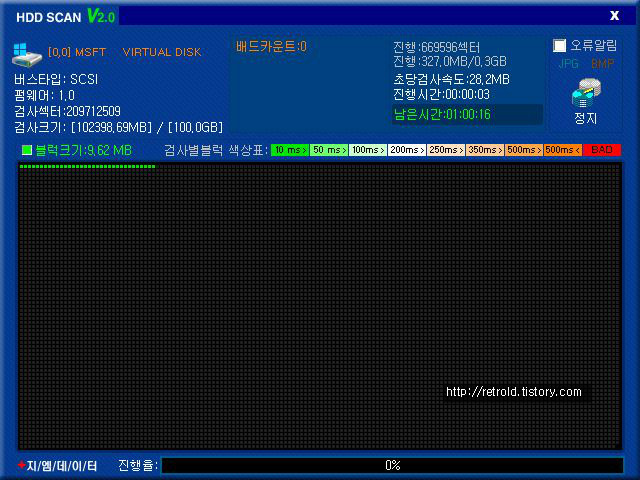Enable the 오류알림 error alert checkbox
This screenshot has width=640, height=480.
click(559, 45)
